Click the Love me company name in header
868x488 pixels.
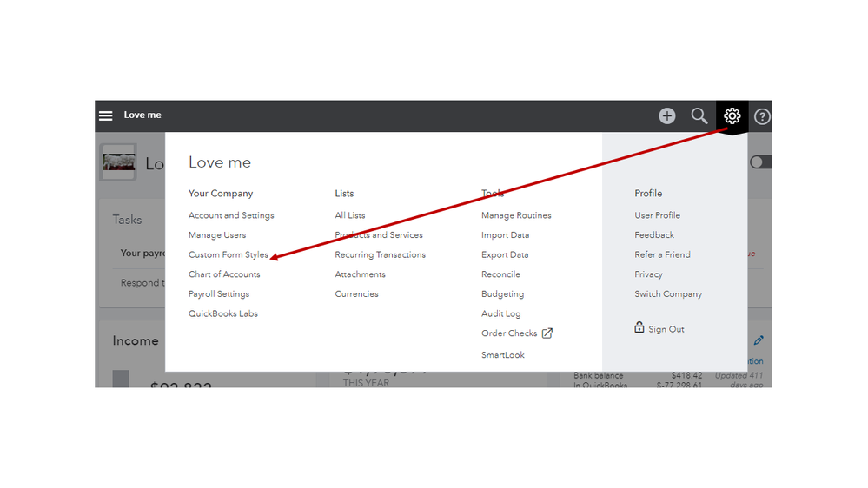coord(142,115)
